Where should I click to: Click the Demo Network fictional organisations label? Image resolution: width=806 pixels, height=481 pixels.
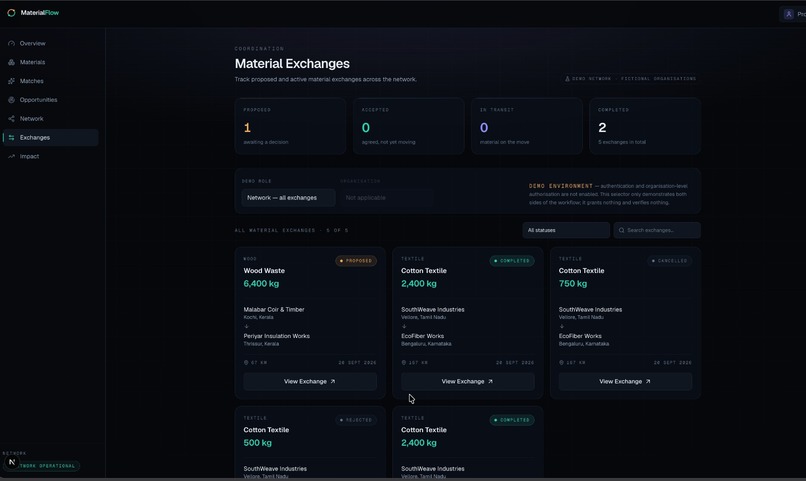[x=631, y=79]
